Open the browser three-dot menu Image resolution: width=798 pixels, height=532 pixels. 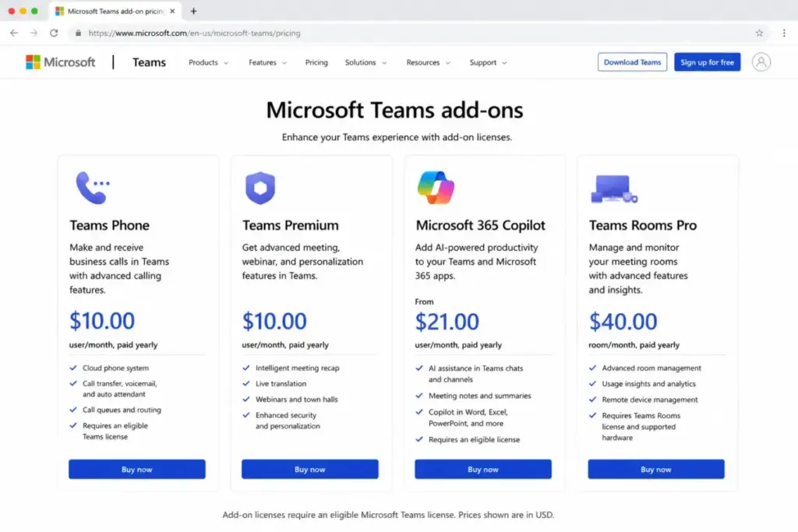tap(784, 33)
